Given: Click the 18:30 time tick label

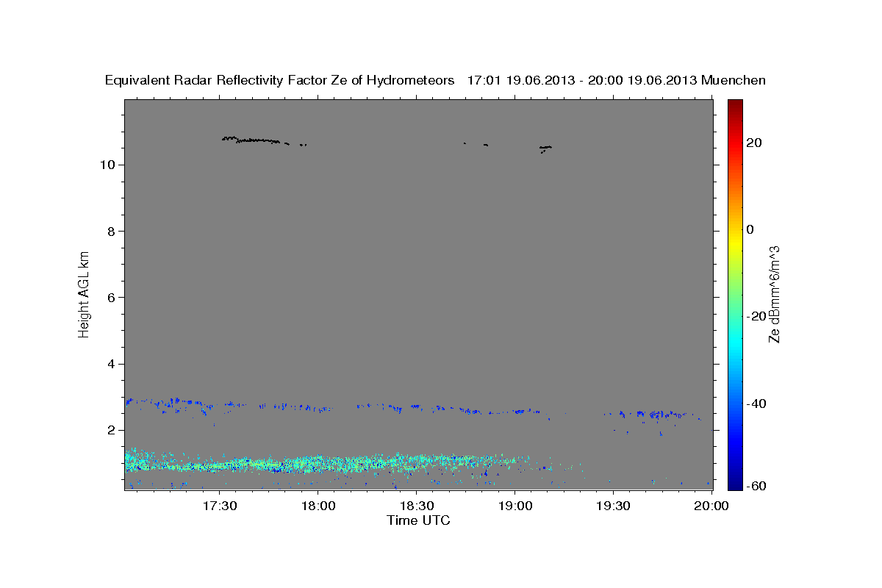Looking at the screenshot, I should [x=416, y=506].
